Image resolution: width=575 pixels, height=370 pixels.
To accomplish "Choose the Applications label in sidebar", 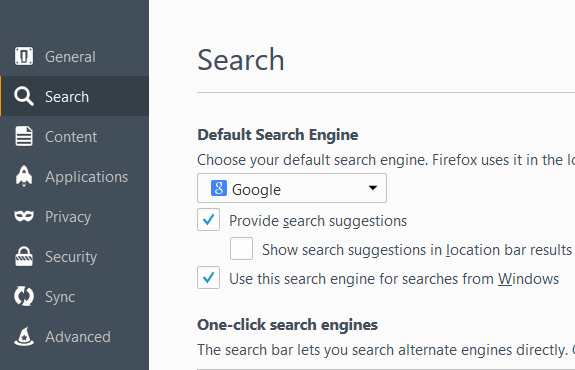I will point(87,177).
